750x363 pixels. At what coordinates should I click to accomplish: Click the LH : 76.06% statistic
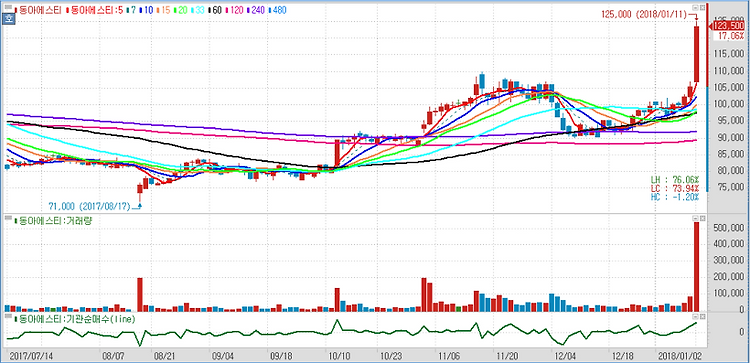click(675, 180)
